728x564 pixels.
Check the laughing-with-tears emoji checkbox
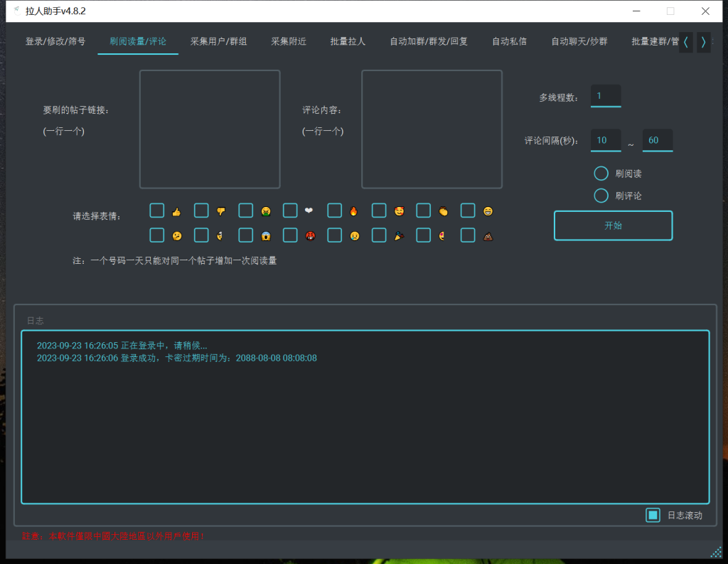pyautogui.click(x=467, y=211)
